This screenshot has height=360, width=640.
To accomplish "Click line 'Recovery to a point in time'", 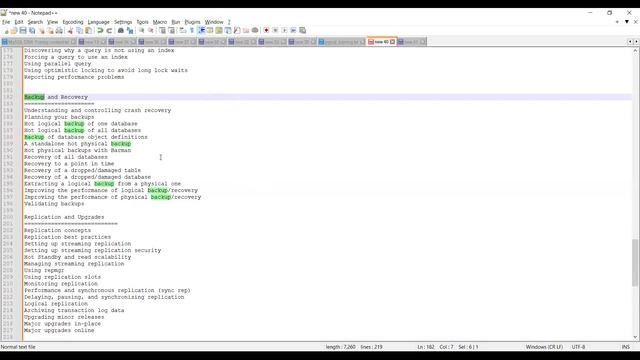I will point(69,164).
